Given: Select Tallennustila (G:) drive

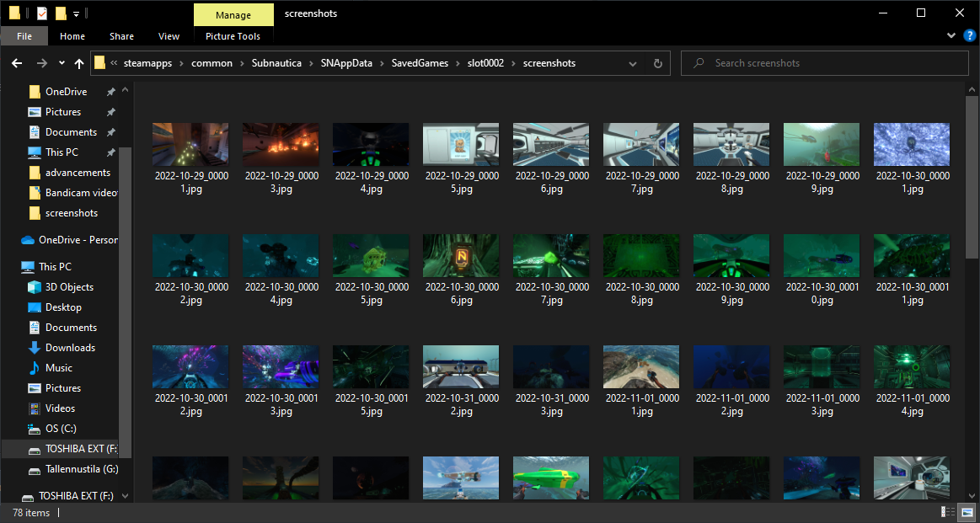Looking at the screenshot, I should pyautogui.click(x=82, y=469).
